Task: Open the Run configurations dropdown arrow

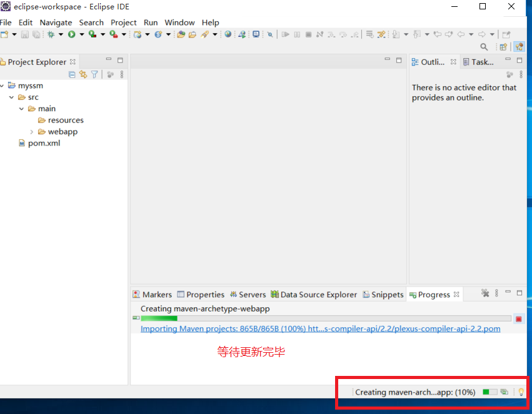Action: coord(82,34)
